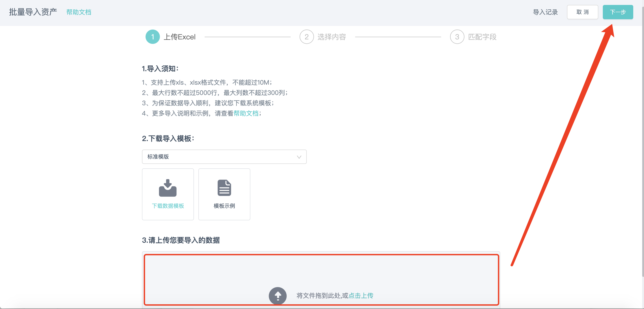Click the template example document icon

tap(224, 188)
